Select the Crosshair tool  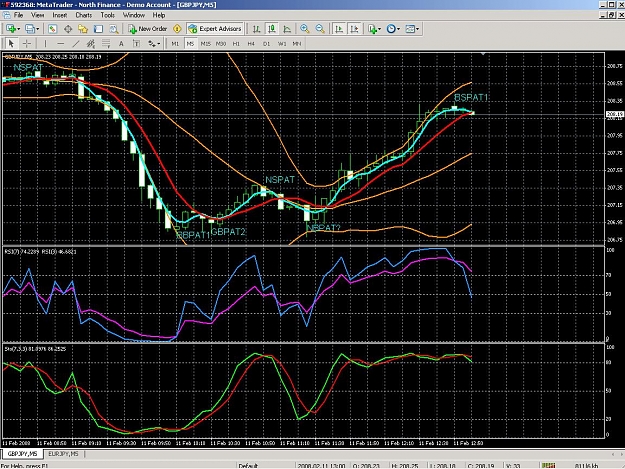click(x=27, y=43)
